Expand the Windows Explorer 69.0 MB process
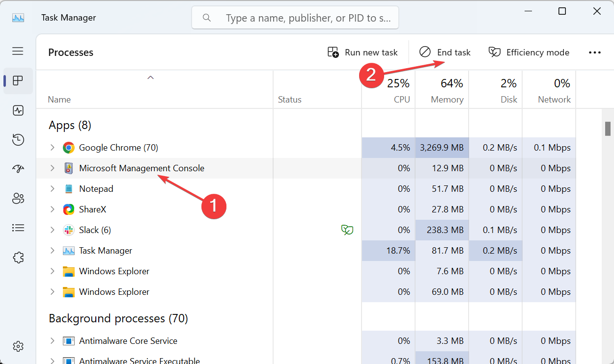614x364 pixels. [53, 292]
